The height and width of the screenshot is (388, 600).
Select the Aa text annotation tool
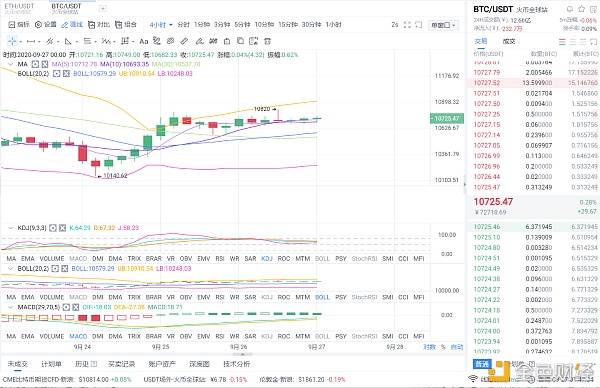[x=143, y=41]
